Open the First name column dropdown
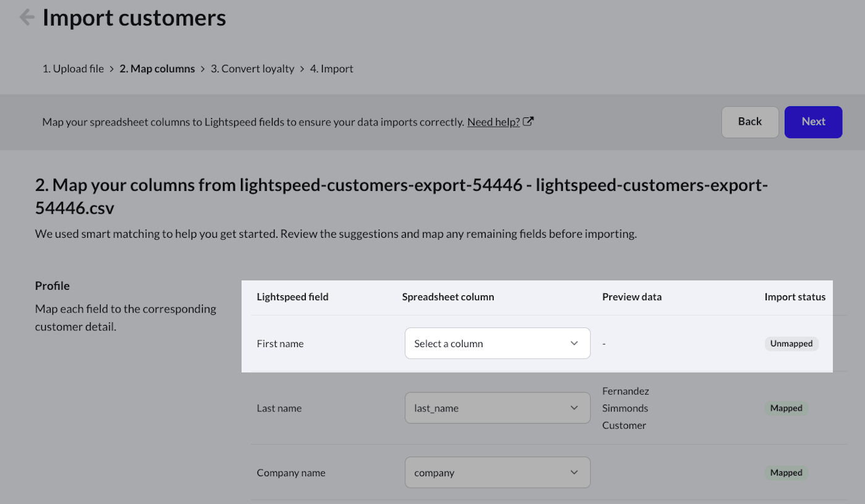The image size is (865, 504). 497,343
